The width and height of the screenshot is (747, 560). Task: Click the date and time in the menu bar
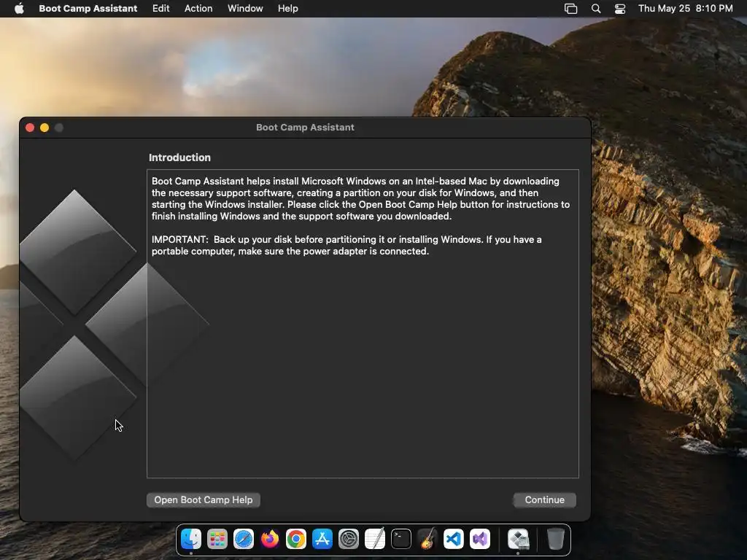(685, 8)
